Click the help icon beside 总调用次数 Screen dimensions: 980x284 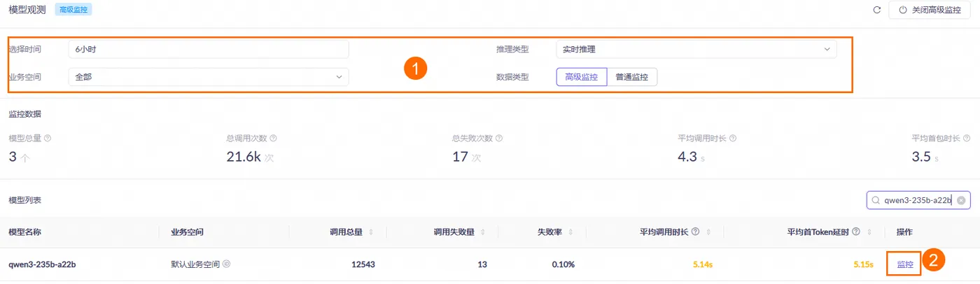[x=273, y=139]
